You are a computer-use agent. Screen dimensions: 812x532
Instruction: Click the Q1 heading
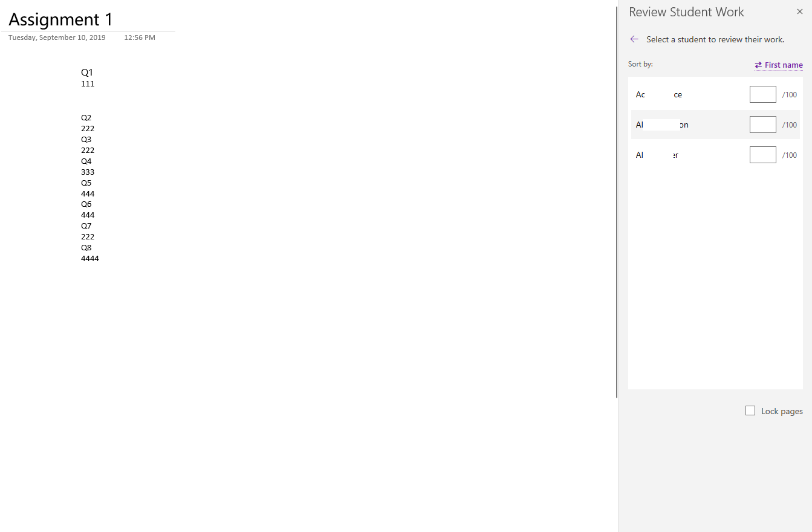[87, 73]
